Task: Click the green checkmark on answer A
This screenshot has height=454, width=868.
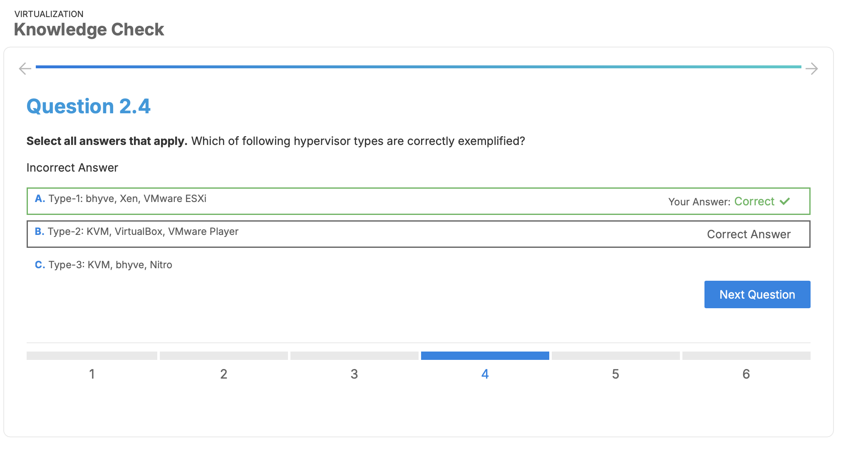Action: pyautogui.click(x=785, y=202)
